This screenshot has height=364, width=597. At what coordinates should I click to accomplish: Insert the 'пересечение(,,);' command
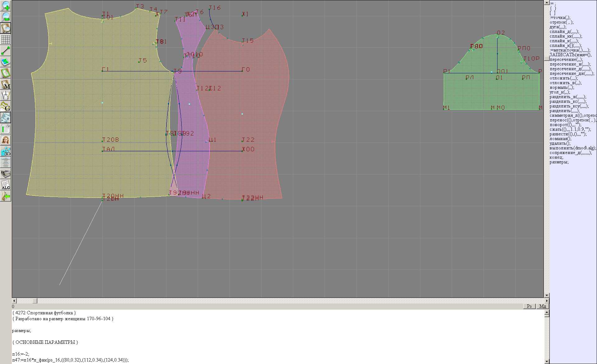coord(566,60)
